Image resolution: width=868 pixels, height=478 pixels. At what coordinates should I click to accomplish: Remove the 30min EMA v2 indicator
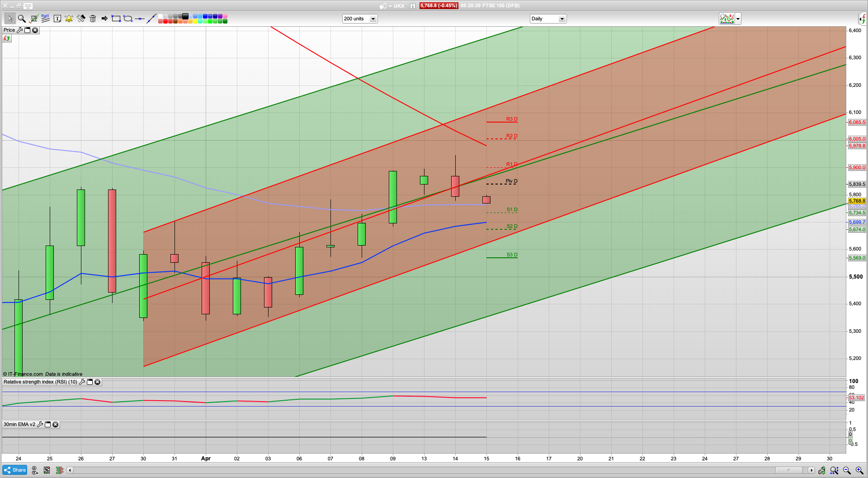(56, 425)
